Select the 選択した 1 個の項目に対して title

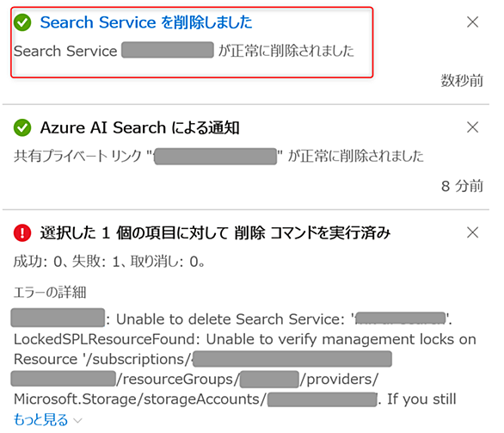(215, 232)
